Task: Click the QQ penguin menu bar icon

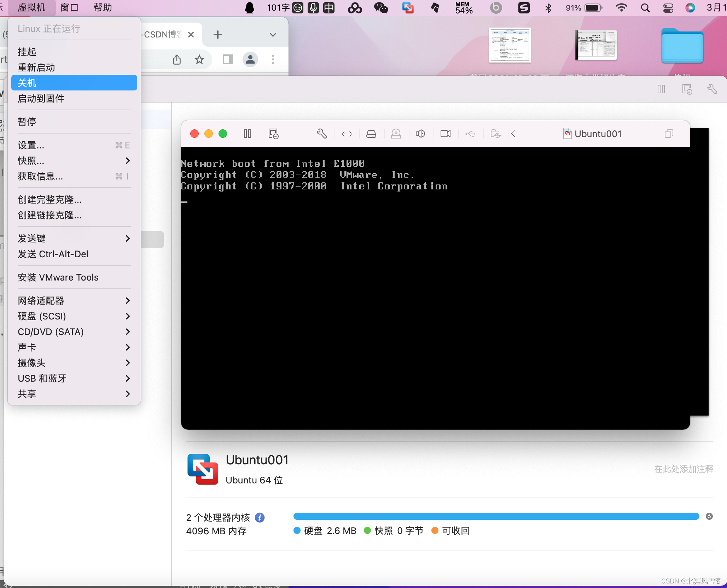Action: coord(250,7)
